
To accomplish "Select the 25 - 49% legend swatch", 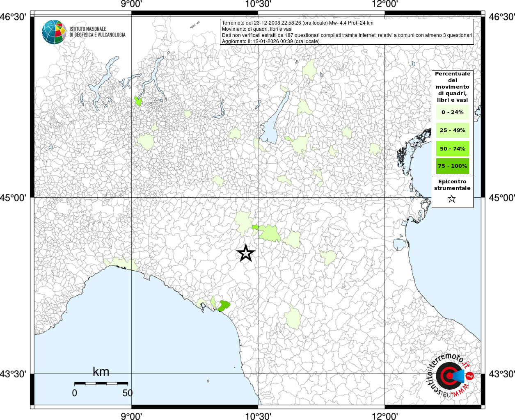I will point(452,130).
